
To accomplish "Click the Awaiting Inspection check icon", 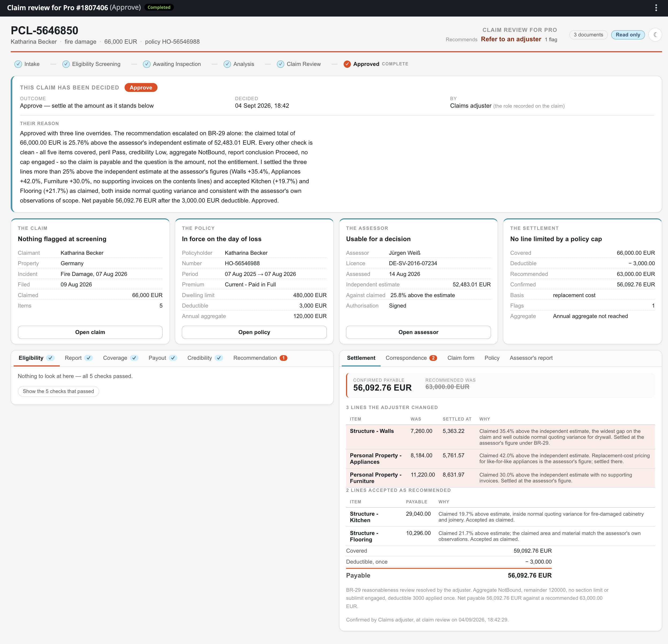I will pyautogui.click(x=147, y=64).
